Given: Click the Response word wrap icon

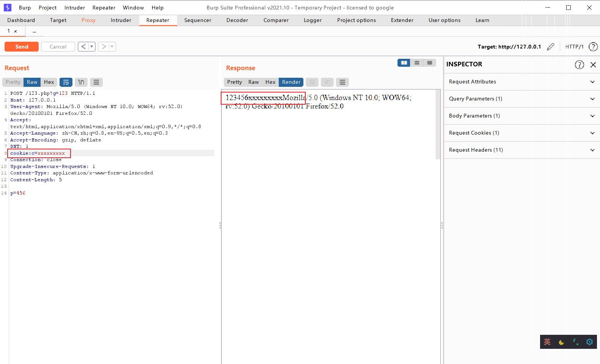Looking at the screenshot, I should point(312,82).
